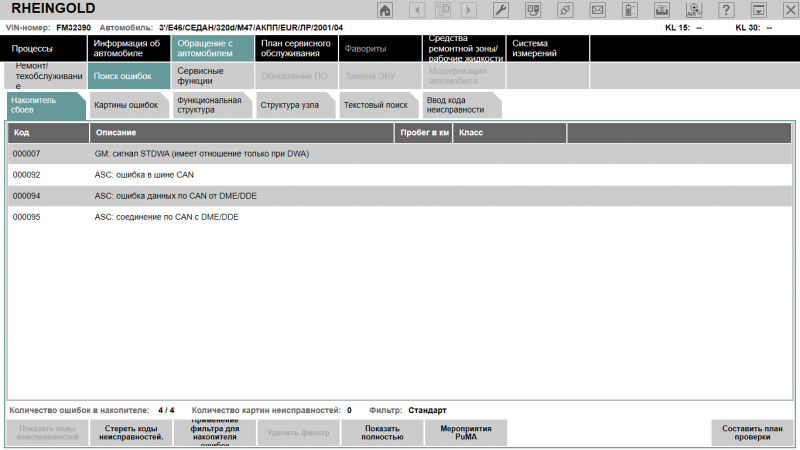Go to the home screen icon

[x=385, y=10]
